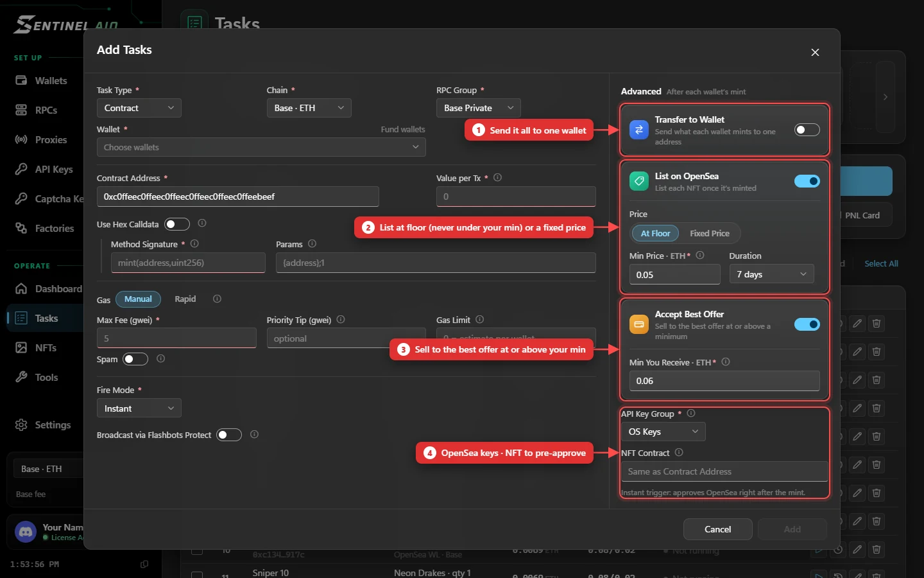Screen dimensions: 924x578
Task: Click info icon beside Flashbots Protect
Action: coord(254,435)
